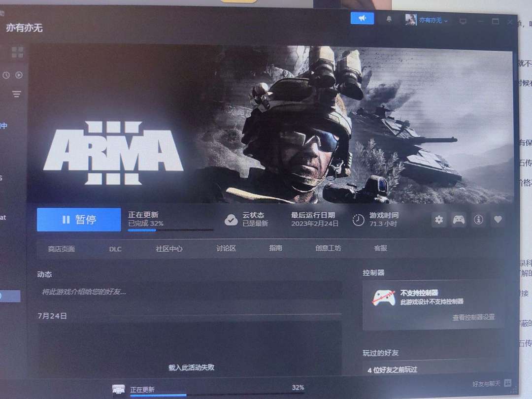Click the 亦有亦无 title at top left
532x399 pixels.
[24, 28]
